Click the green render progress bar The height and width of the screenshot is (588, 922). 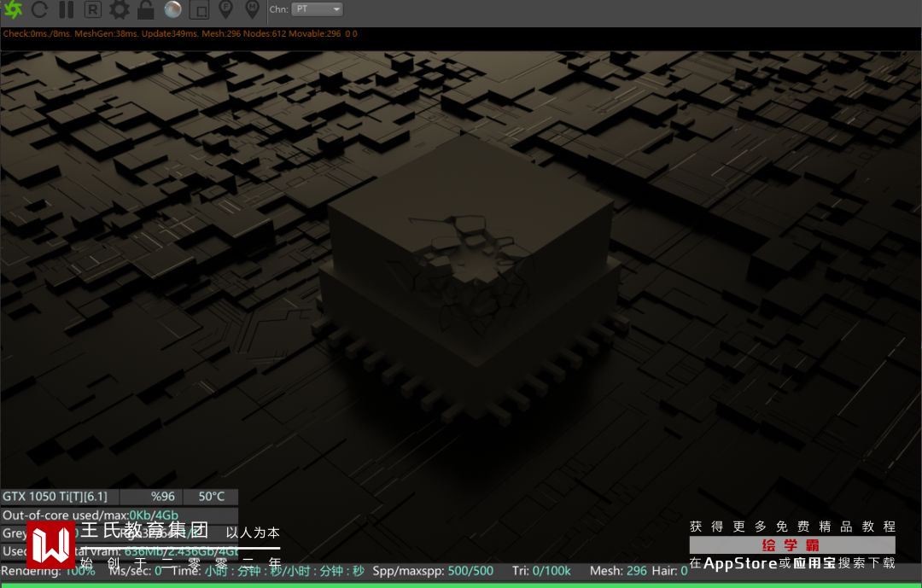[461, 585]
